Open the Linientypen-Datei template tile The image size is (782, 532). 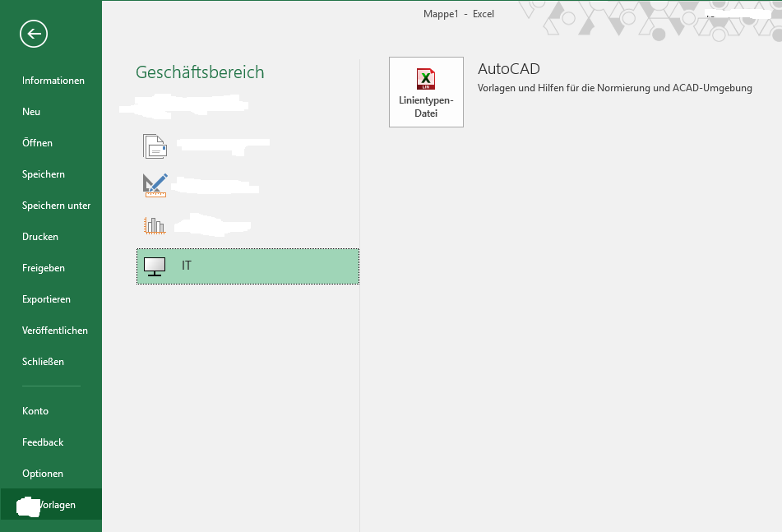click(427, 92)
